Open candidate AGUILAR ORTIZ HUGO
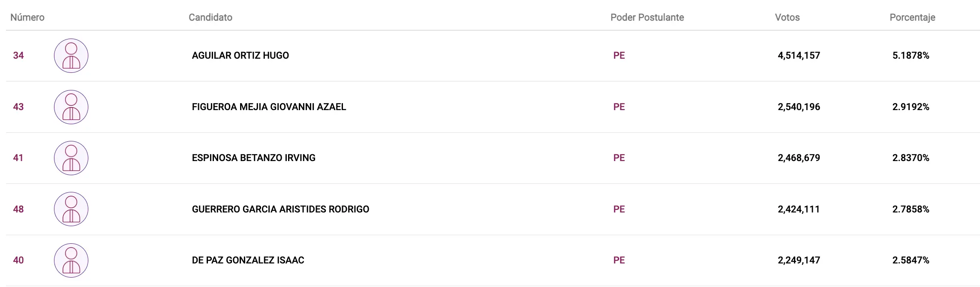980x287 pixels. point(240,55)
